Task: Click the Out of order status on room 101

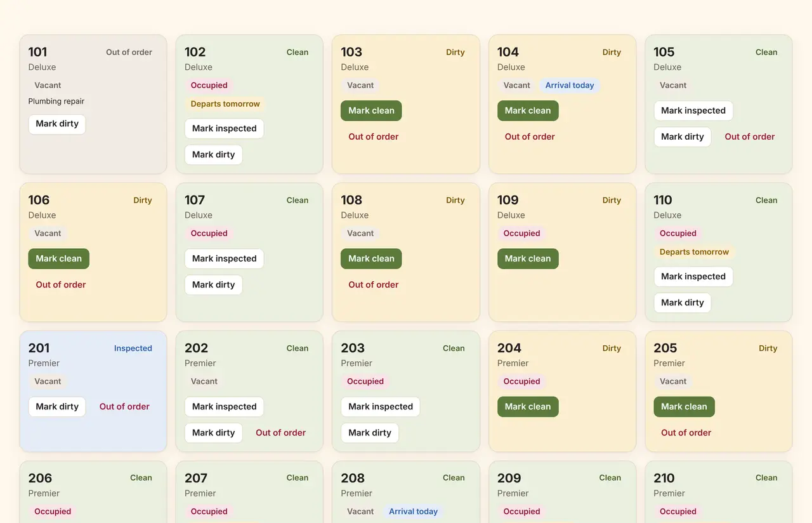Action: coord(129,52)
